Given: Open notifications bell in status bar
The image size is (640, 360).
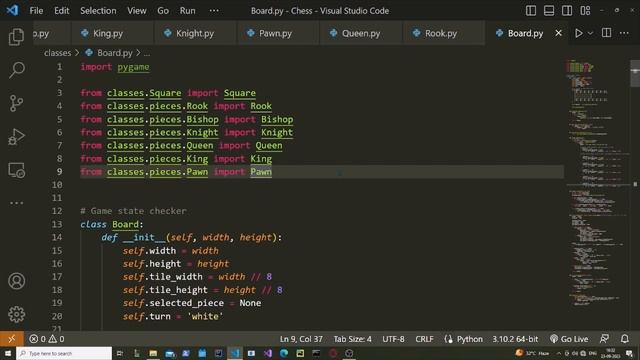Looking at the screenshot, I should tap(624, 339).
